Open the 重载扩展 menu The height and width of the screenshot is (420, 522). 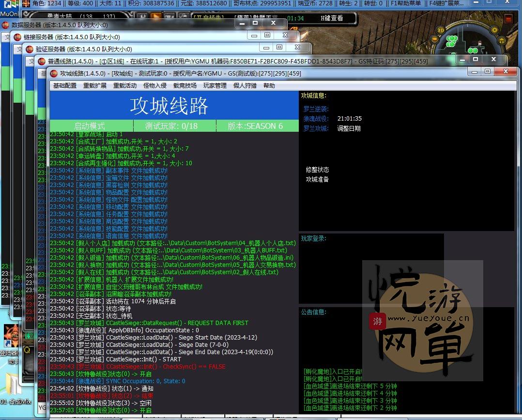tap(95, 86)
